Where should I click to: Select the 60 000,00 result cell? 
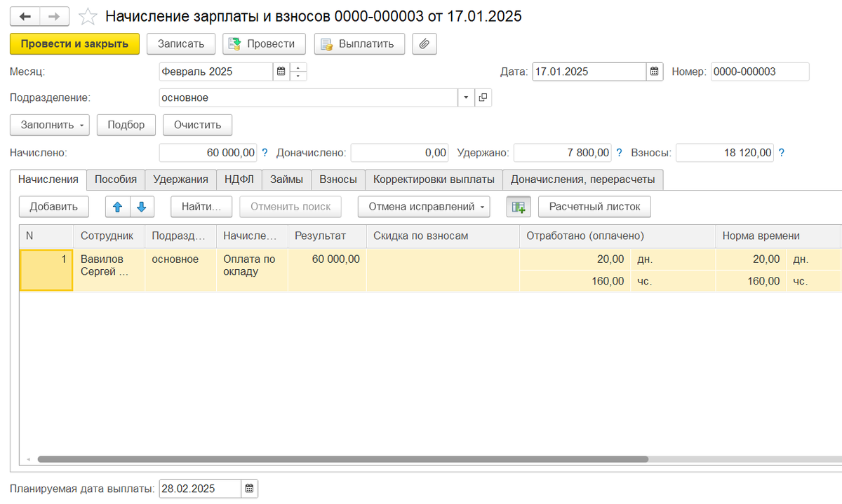click(x=327, y=270)
